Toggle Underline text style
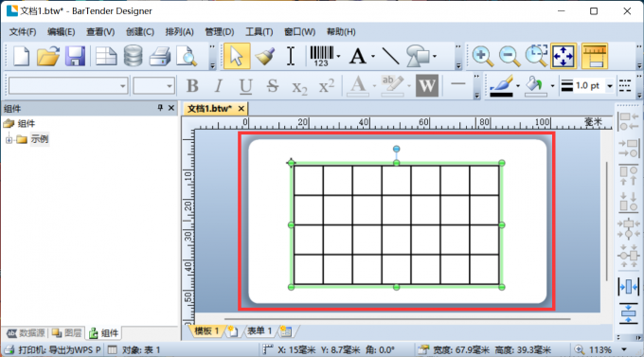The height and width of the screenshot is (357, 644). 245,86
